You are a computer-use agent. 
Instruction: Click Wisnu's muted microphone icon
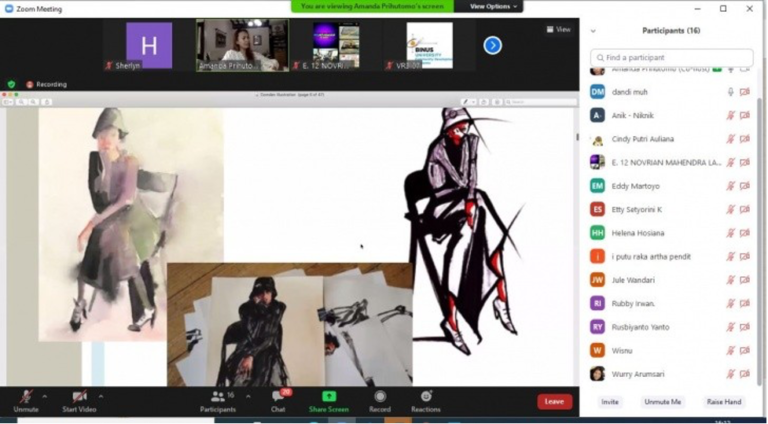[x=730, y=351]
